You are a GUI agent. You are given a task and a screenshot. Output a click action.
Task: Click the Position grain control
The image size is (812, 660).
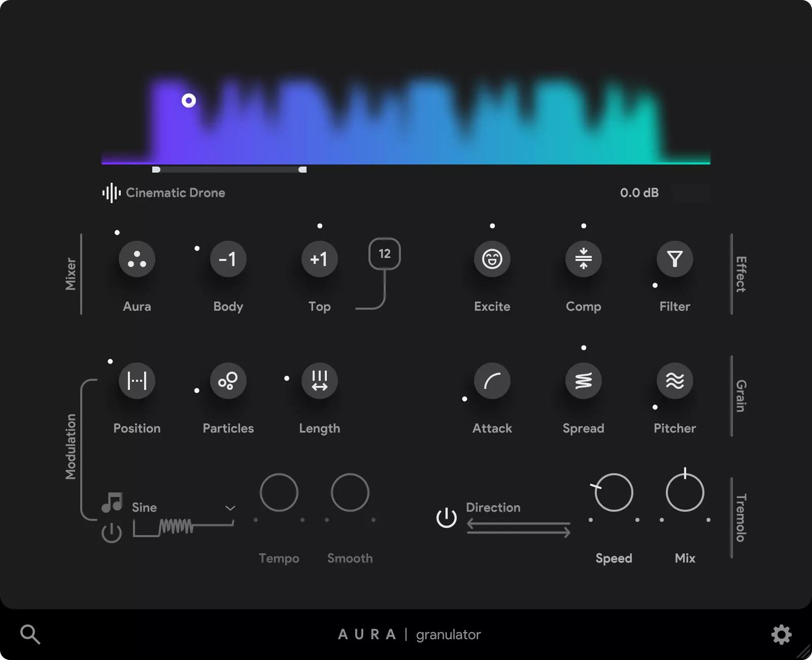(137, 380)
